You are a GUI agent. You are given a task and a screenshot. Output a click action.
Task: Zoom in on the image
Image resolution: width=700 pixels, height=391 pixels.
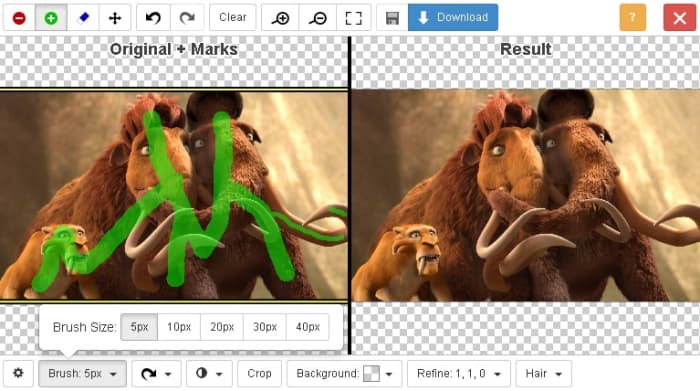[x=281, y=18]
